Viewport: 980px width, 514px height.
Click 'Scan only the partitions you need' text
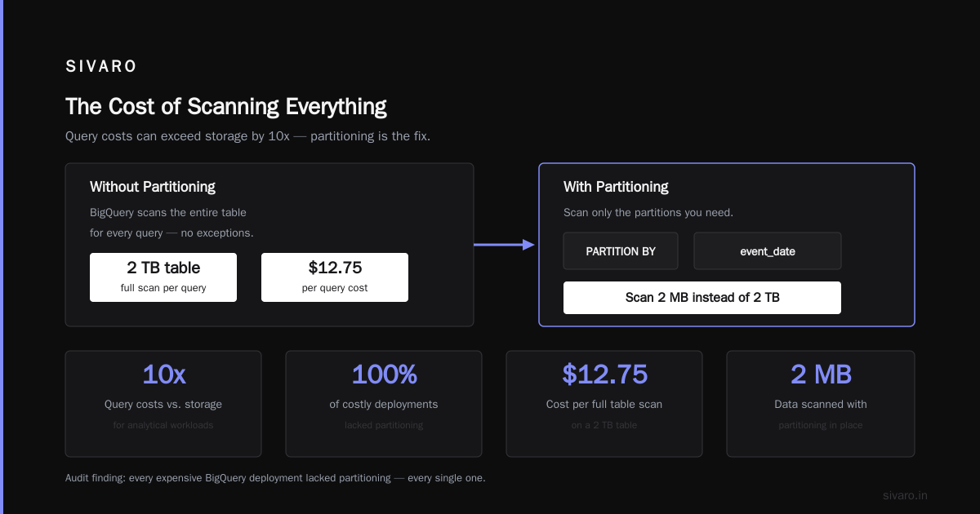(648, 213)
